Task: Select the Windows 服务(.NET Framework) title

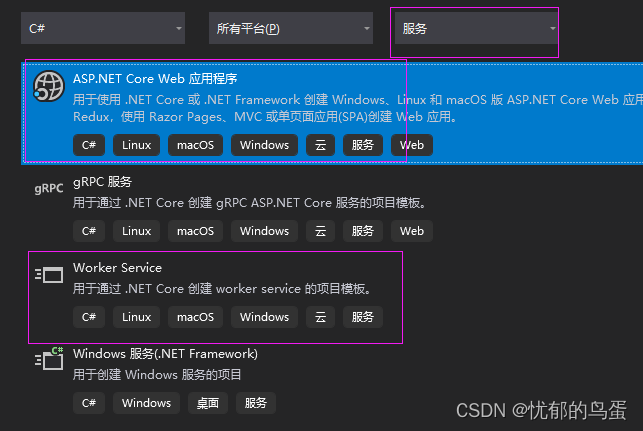Action: [x=165, y=353]
